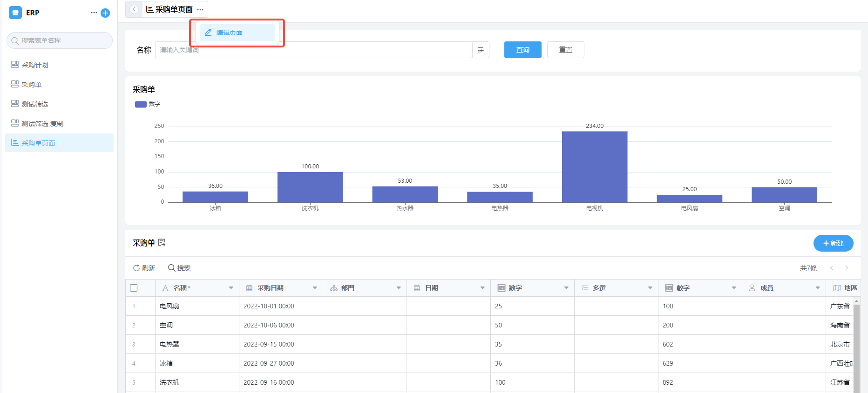Open the 成員 column dropdown arrow

[818, 288]
